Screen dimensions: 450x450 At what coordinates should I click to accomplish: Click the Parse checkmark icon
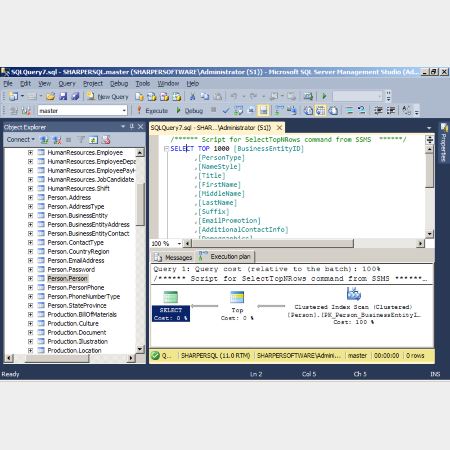click(226, 111)
